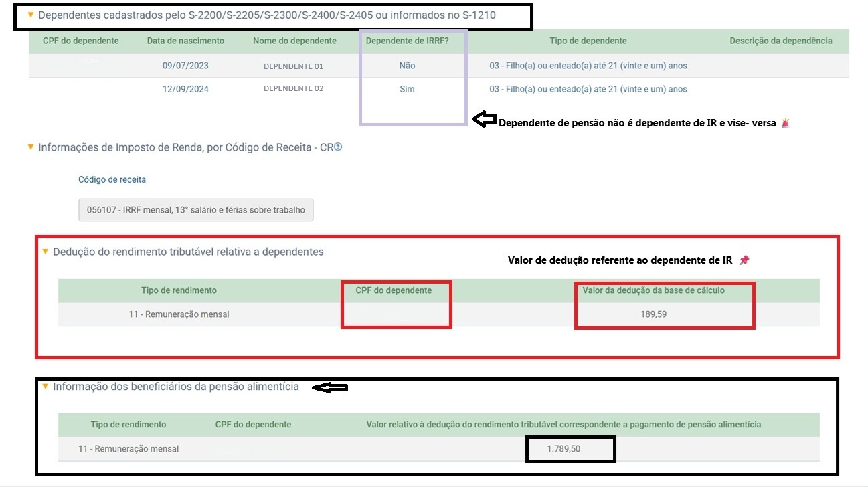Select Sim value for DEPENDENTE 02
Viewport: 868px width, 487px height.
tap(407, 89)
